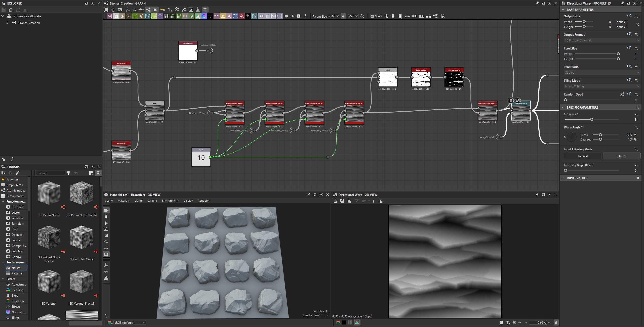Add a Curve node from toolbar
Image resolution: width=644 pixels, height=327 pixels.
click(135, 16)
